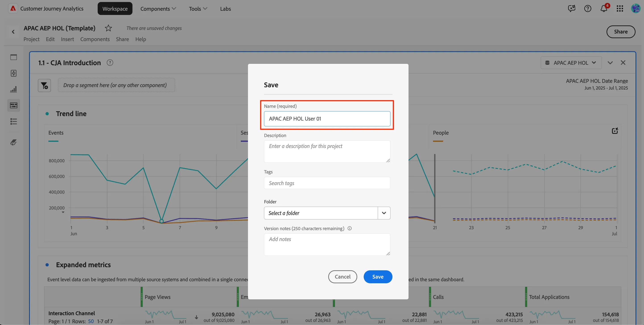Viewport: 644px width, 325px height.
Task: Open the Visualizations bar chart icon
Action: [14, 89]
